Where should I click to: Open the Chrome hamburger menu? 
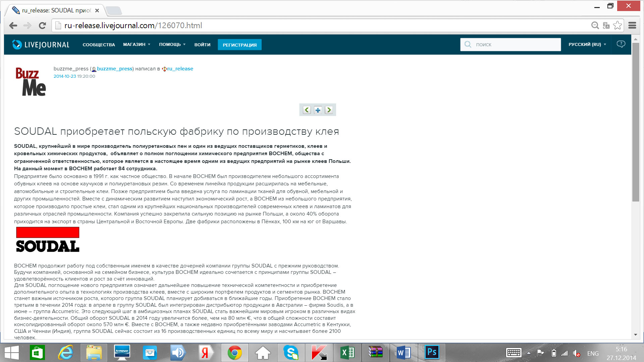click(x=632, y=25)
